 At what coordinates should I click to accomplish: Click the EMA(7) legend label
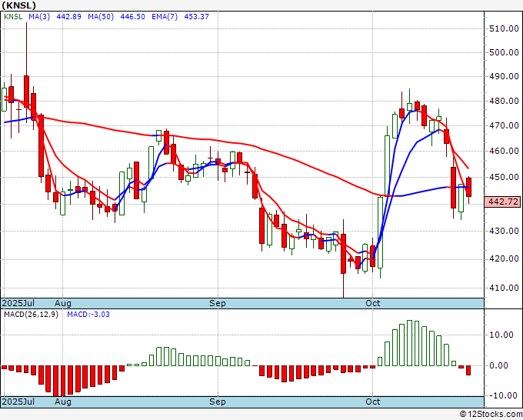point(165,17)
